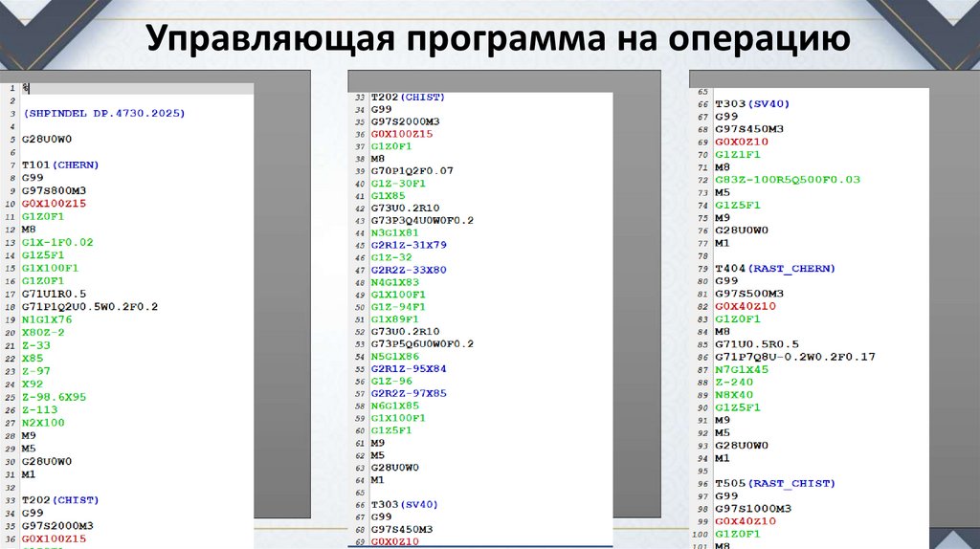Viewport: 980px width, 549px height.
Task: Click the line G1X89F1
Action: (x=395, y=319)
